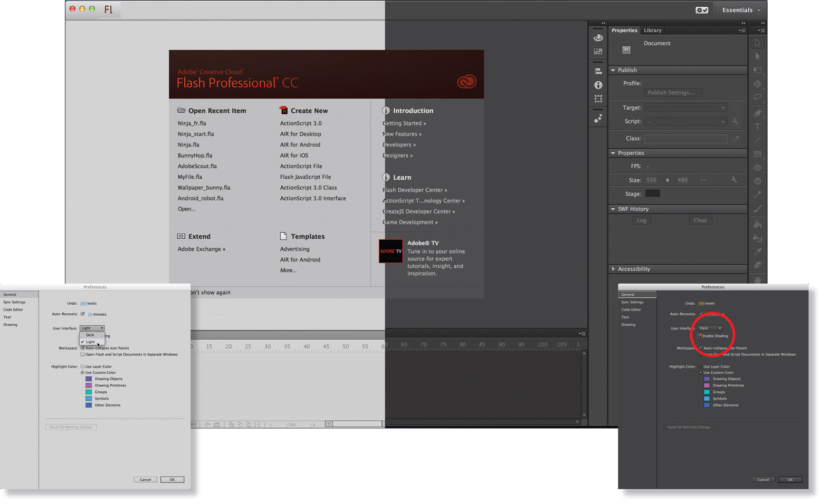Expand the Accessibility section
Viewport: 839px width, 504px height.
click(x=613, y=269)
